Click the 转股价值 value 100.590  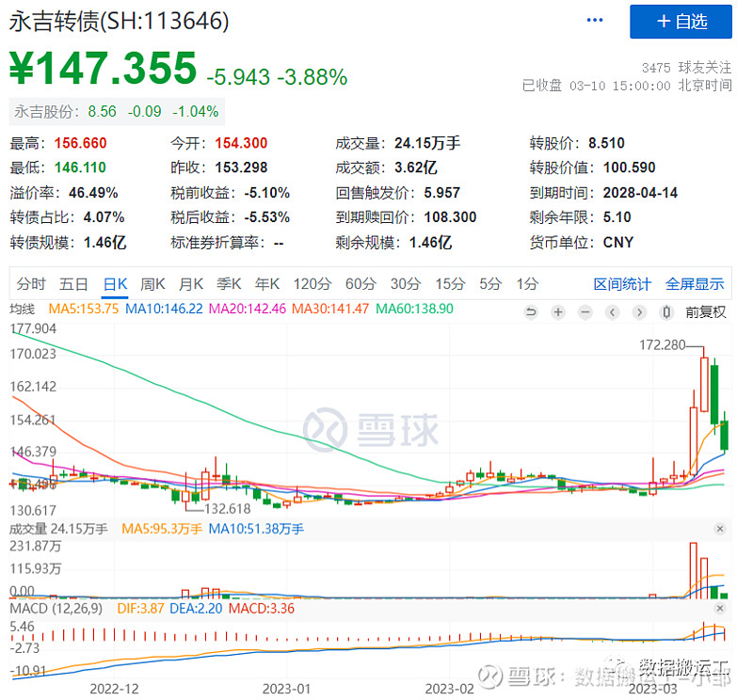(x=629, y=167)
